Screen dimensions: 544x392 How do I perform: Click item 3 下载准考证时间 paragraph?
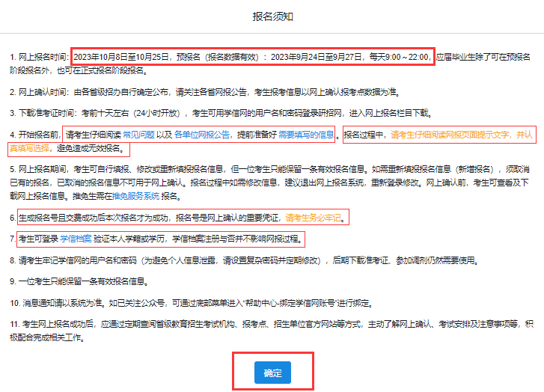(x=224, y=113)
